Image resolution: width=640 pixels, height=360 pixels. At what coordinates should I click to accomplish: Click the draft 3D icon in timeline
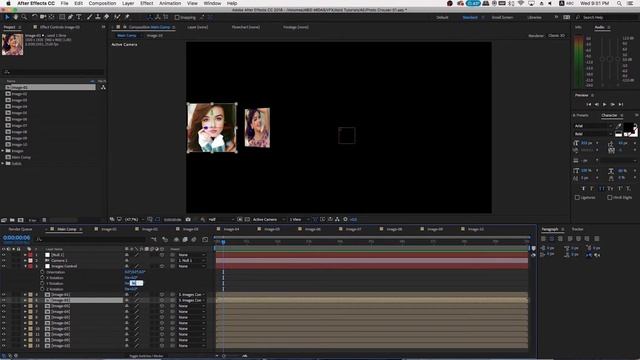165,240
